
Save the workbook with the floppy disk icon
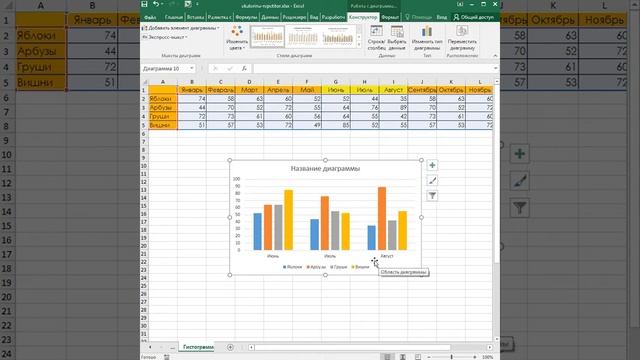(144, 4)
